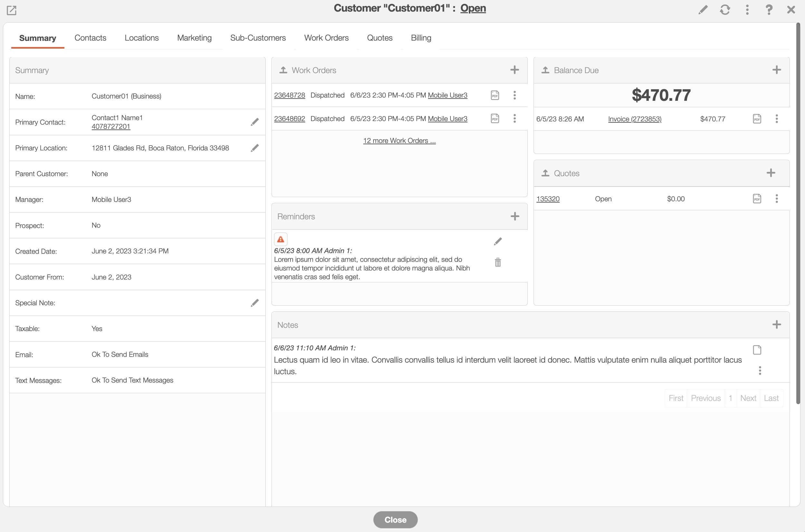Open the Sub-Customers tab
The width and height of the screenshot is (805, 532).
click(258, 38)
